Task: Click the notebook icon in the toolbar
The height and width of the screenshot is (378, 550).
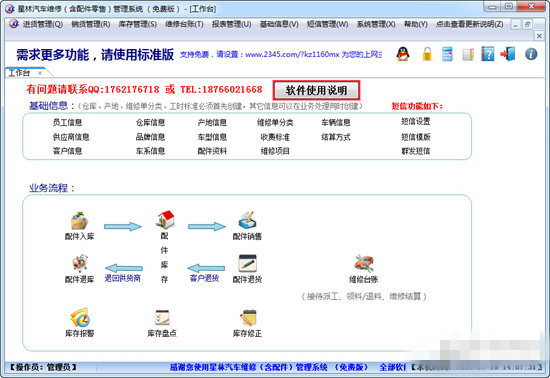Action: (468, 54)
